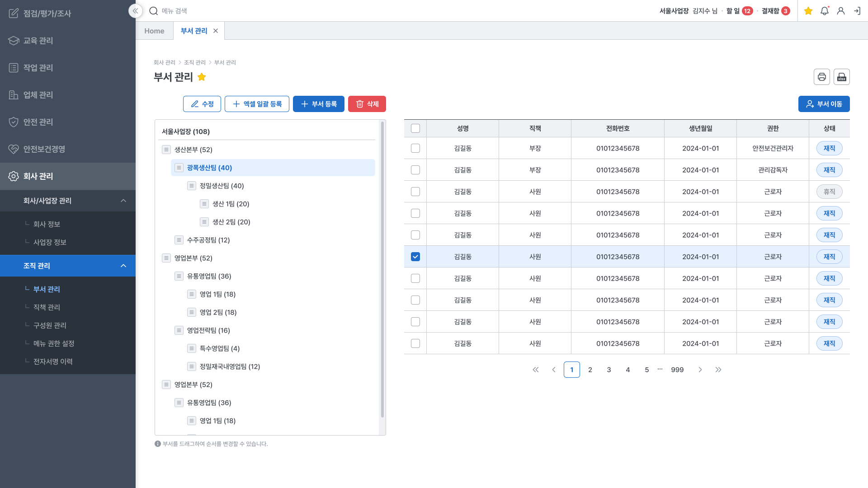Check the select-all checkbox in table header
Screen dimensions: 868x488
tap(415, 128)
